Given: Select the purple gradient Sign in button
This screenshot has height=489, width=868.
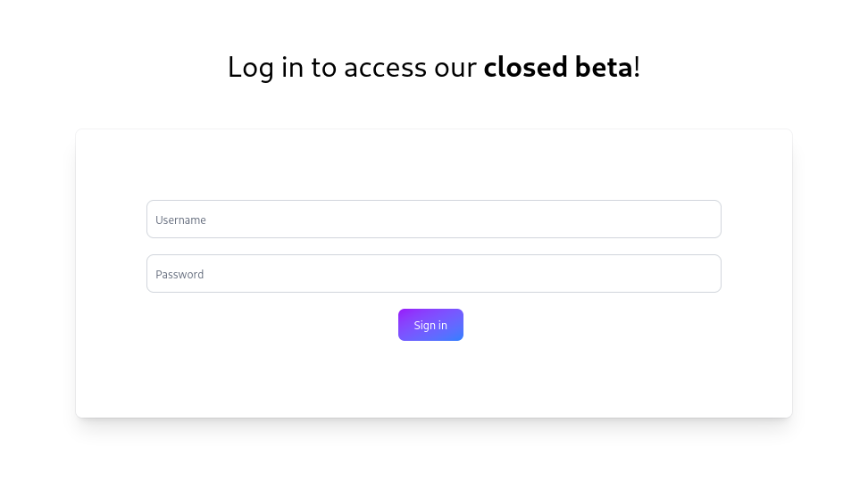Looking at the screenshot, I should pos(430,325).
